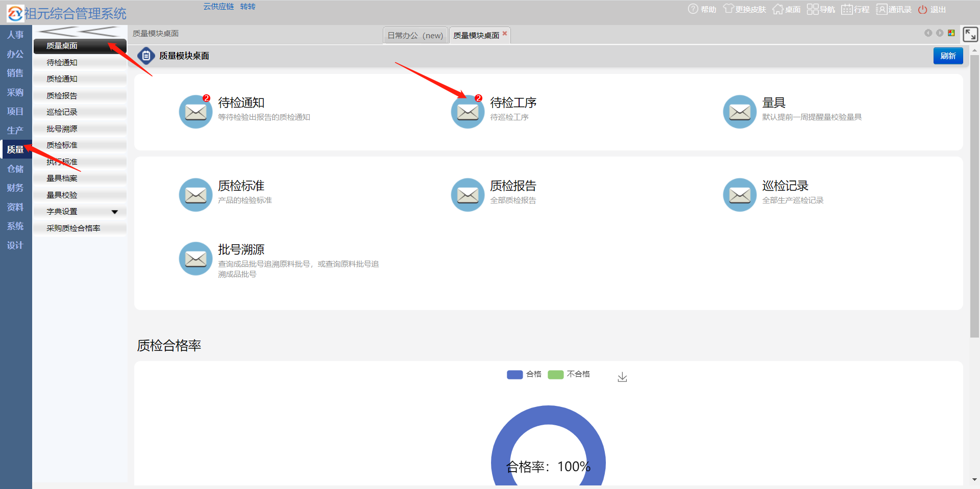
Task: Open the 待检通知 envelope icon
Action: click(195, 112)
